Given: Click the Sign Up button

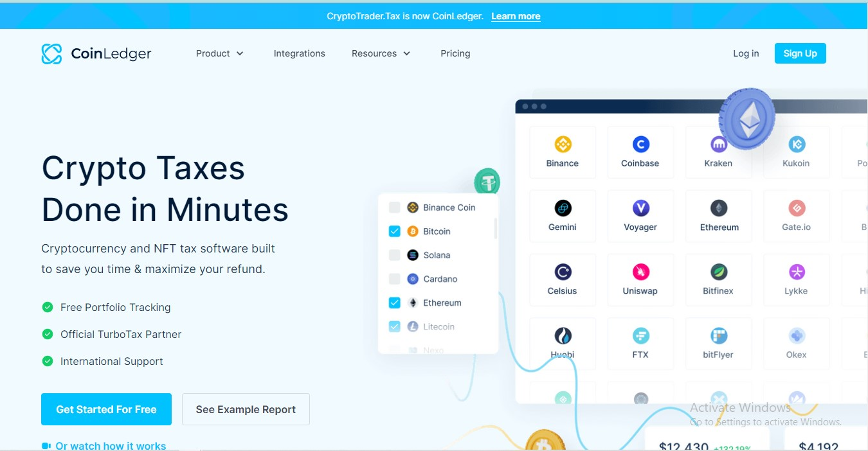Looking at the screenshot, I should [x=800, y=53].
